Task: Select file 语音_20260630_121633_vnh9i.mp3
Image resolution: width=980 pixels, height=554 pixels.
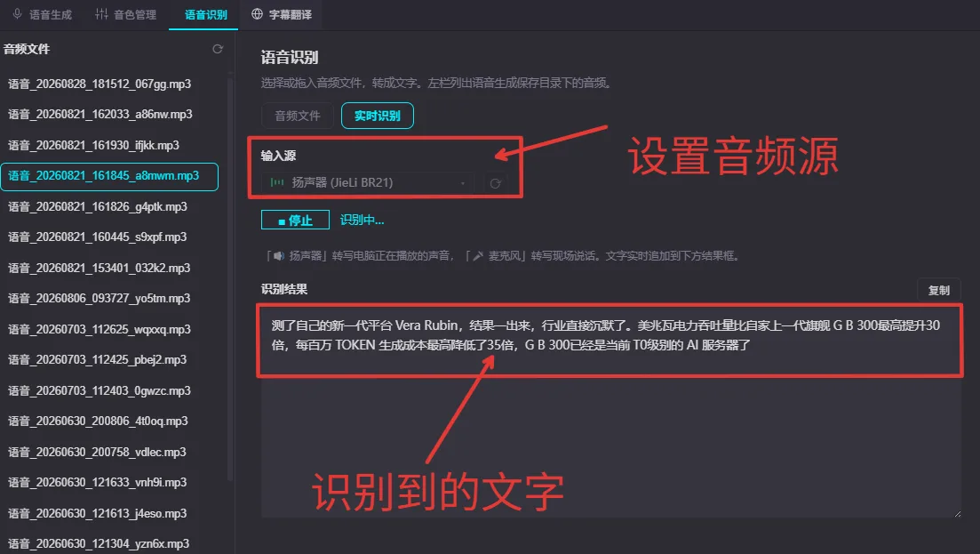Action: (110, 483)
